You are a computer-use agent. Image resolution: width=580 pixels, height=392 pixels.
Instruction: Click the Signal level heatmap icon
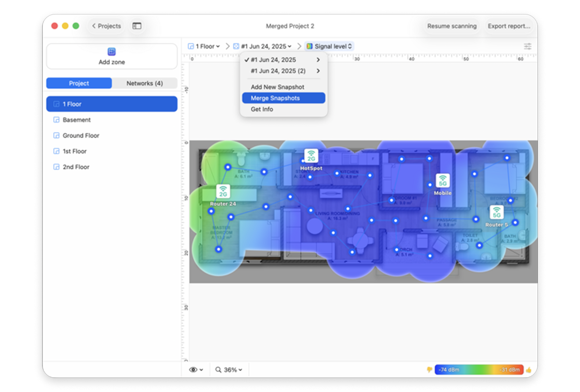click(309, 46)
